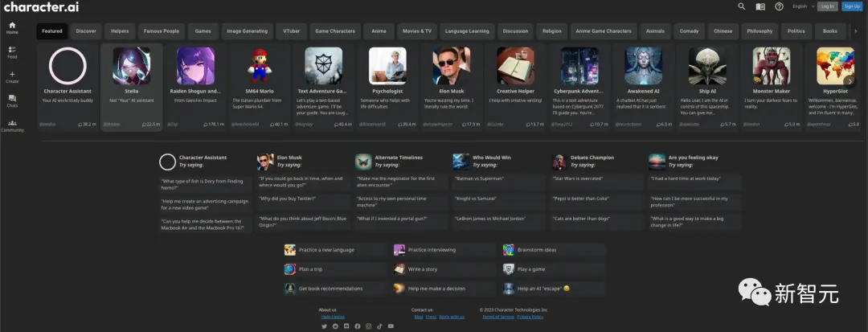Open the SM64 Mario character card
Screen dimensions: 868x332
click(260, 88)
